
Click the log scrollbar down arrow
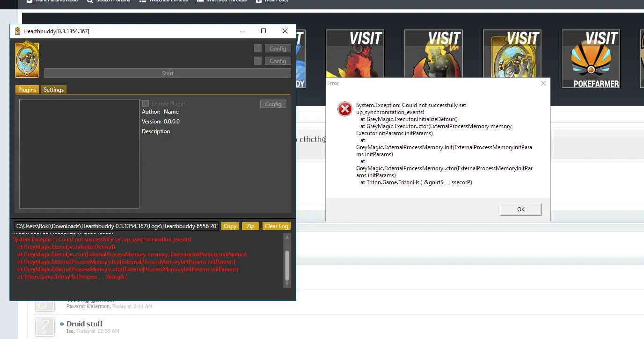click(287, 284)
